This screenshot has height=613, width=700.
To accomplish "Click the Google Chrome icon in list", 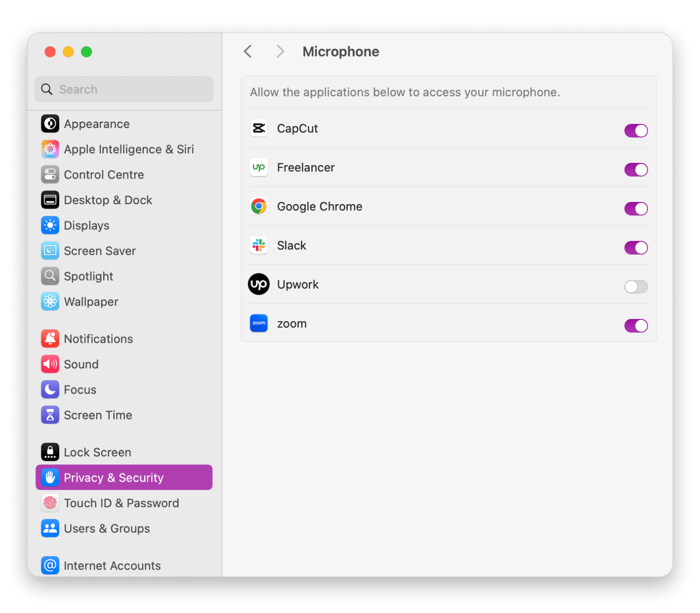I will [x=259, y=206].
